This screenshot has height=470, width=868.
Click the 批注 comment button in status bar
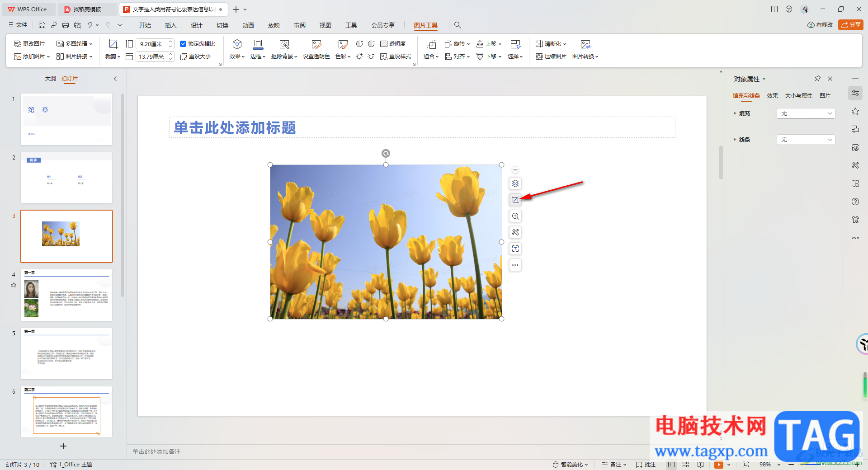tap(646, 465)
